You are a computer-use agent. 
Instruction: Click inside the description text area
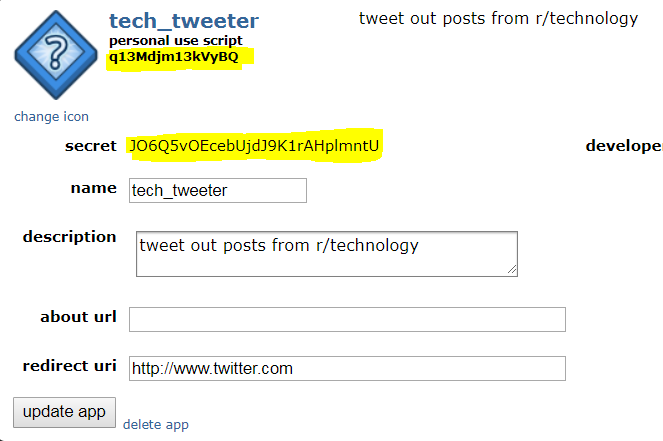[326, 253]
